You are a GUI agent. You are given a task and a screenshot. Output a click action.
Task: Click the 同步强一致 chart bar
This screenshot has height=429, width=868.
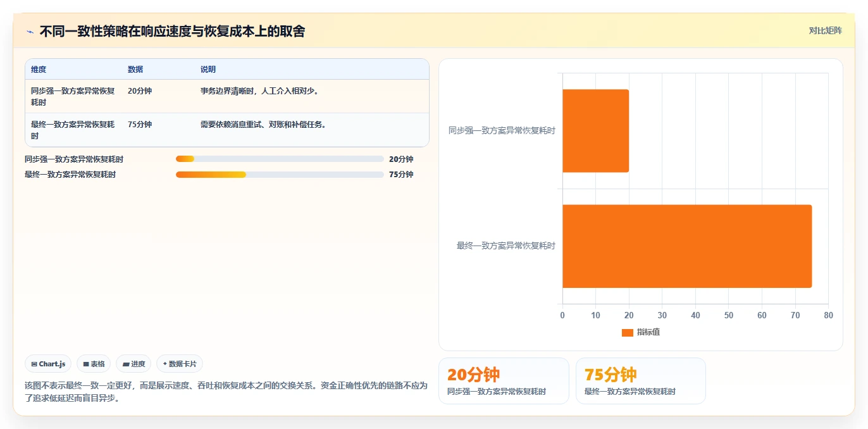point(595,130)
